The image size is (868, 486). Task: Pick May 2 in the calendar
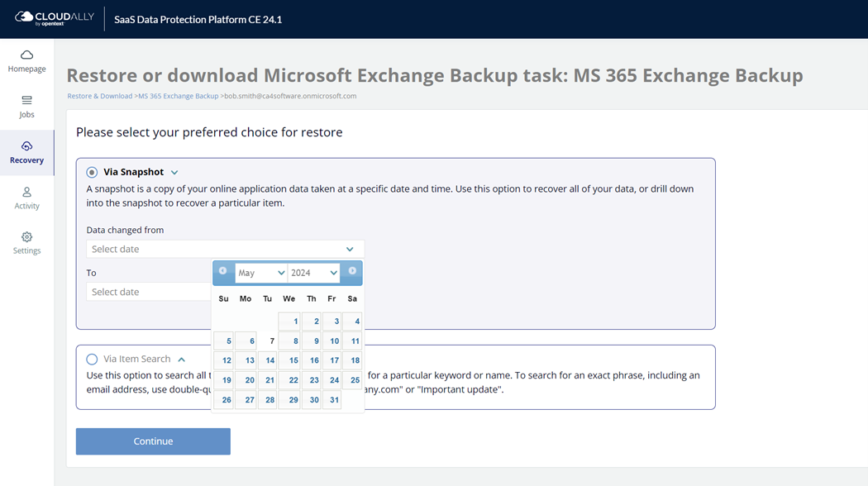[x=312, y=321]
